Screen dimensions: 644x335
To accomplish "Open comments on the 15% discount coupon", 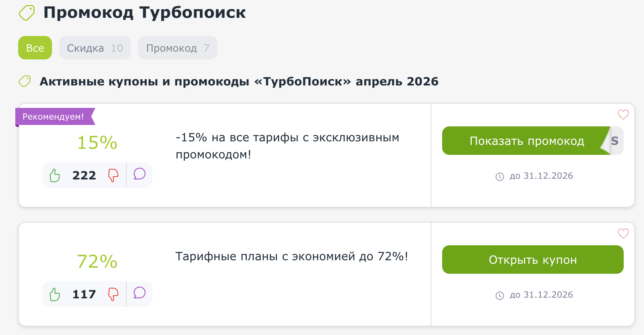I will tap(139, 174).
